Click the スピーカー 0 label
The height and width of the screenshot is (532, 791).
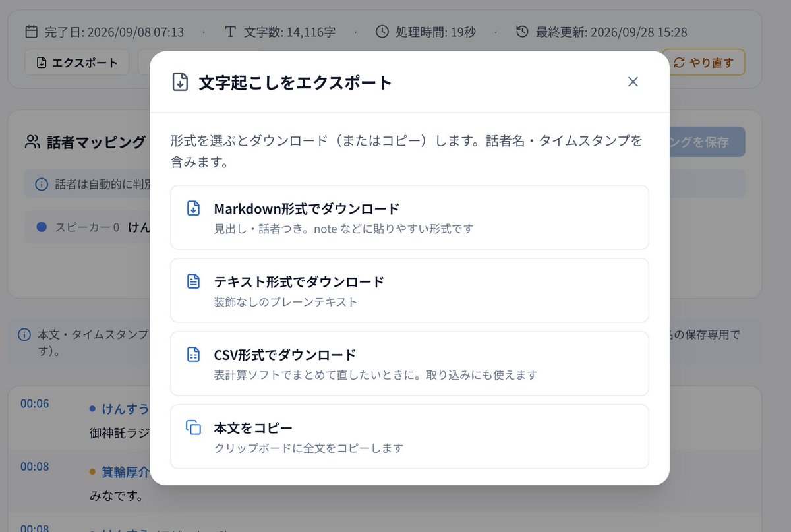[x=87, y=227]
